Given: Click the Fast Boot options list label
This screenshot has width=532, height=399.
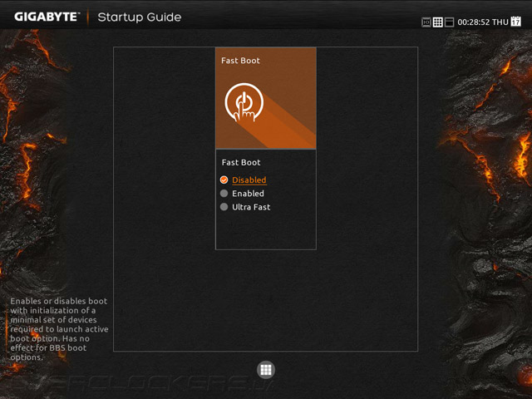Looking at the screenshot, I should (x=241, y=162).
